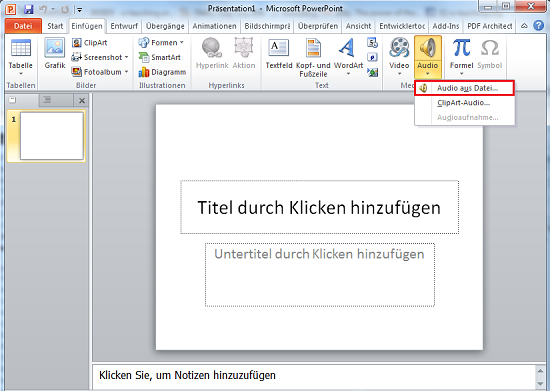The image size is (550, 391).
Task: Save the presentation via the floppy icon
Action: [28, 9]
